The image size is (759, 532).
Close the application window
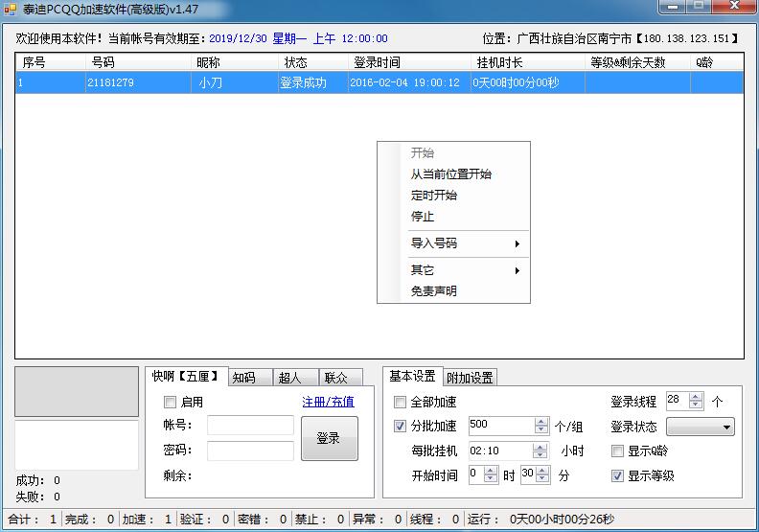tap(734, 7)
